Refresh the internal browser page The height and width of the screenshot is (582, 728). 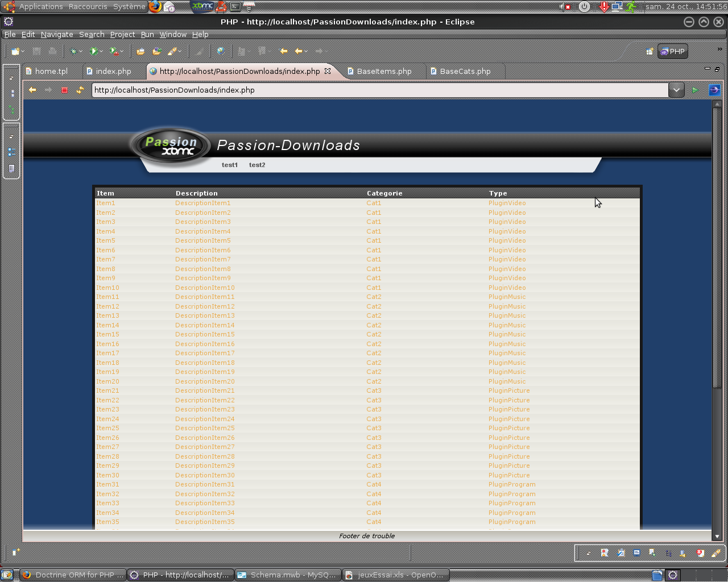80,90
